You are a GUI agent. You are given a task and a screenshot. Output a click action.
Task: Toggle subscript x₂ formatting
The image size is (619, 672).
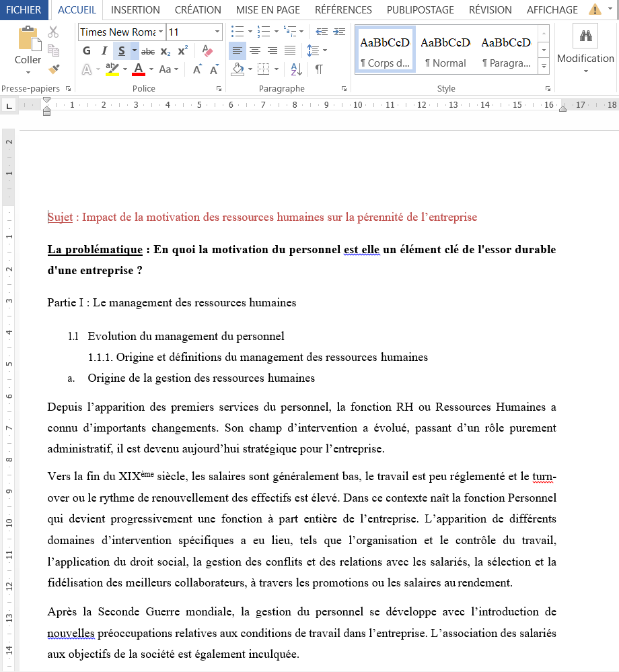[x=166, y=51]
